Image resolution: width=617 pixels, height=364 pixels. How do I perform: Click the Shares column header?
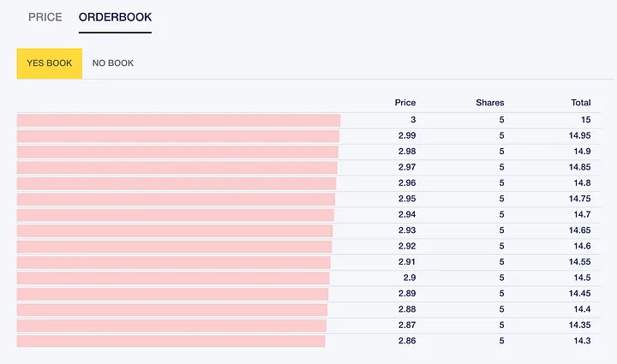point(490,103)
